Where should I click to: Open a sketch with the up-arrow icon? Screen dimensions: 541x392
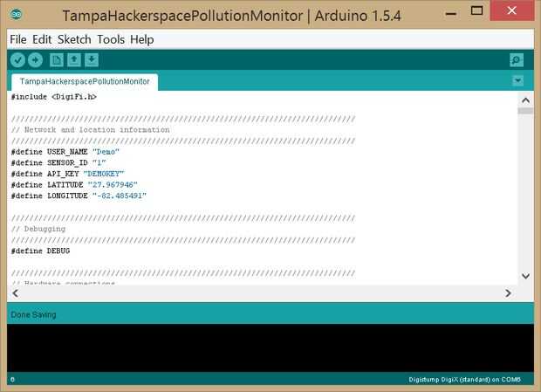(74, 60)
